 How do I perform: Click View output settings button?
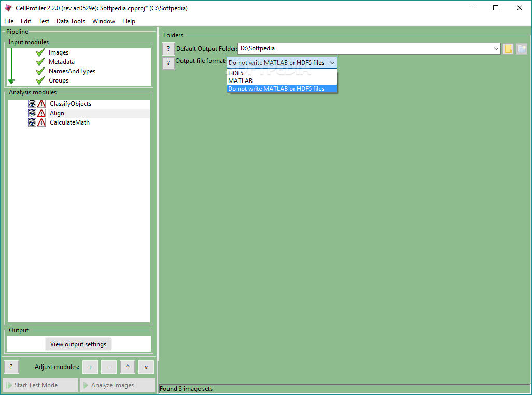click(x=78, y=344)
